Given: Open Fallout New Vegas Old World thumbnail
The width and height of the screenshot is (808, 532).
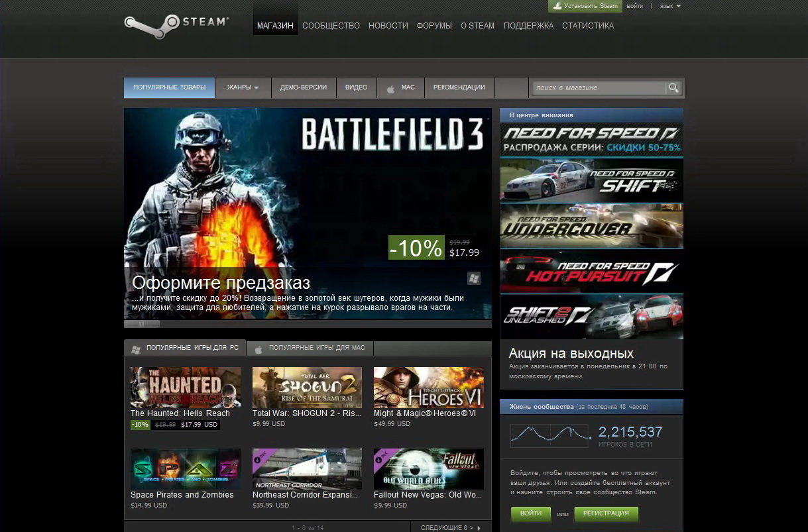Looking at the screenshot, I should pos(429,469).
